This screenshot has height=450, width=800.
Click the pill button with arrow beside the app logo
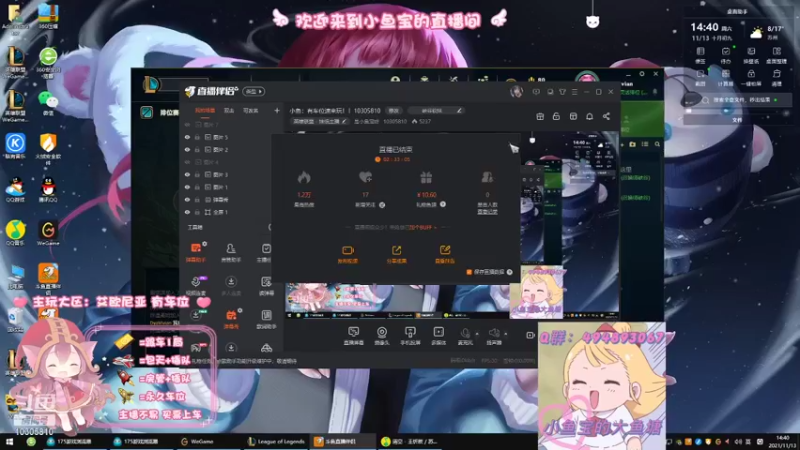click(254, 91)
